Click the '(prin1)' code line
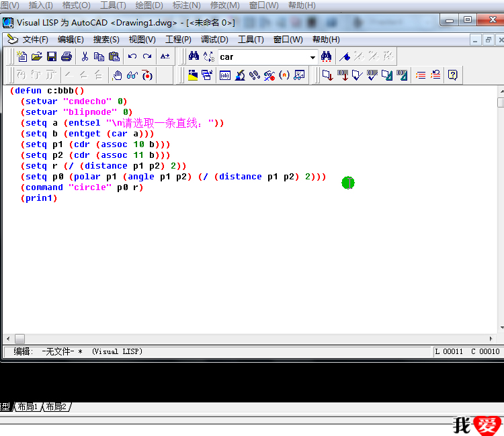 [39, 198]
